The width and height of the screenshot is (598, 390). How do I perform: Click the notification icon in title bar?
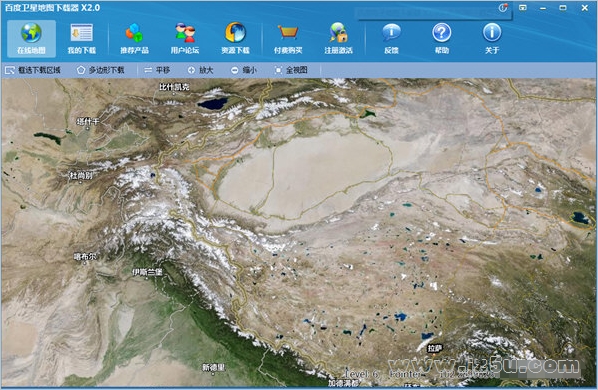pos(503,8)
